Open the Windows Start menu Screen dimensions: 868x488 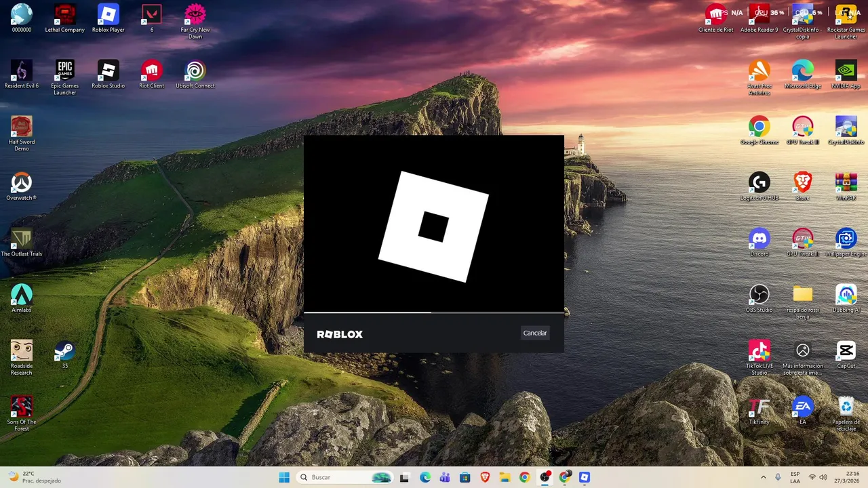[x=284, y=477]
